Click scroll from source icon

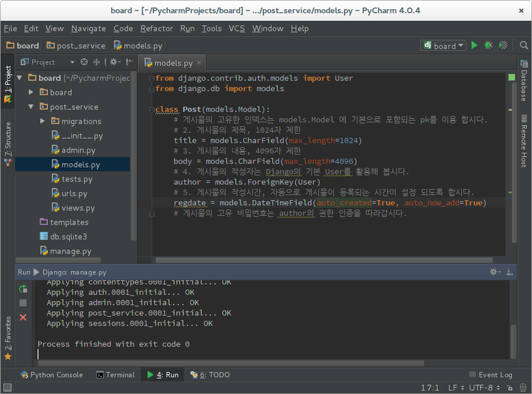[84, 62]
